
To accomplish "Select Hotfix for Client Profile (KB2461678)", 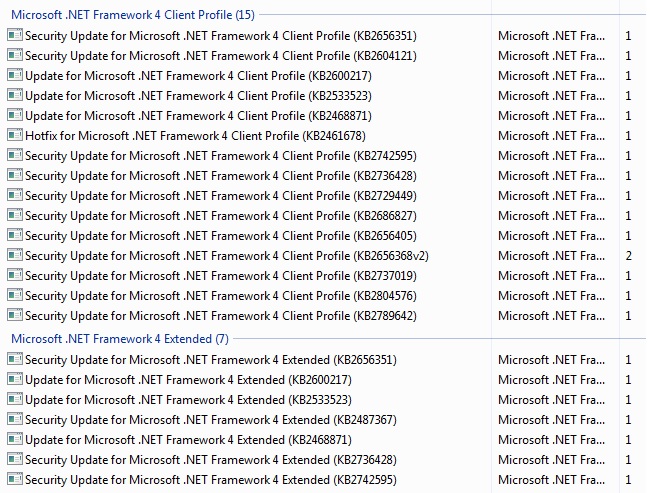I will click(x=195, y=136).
